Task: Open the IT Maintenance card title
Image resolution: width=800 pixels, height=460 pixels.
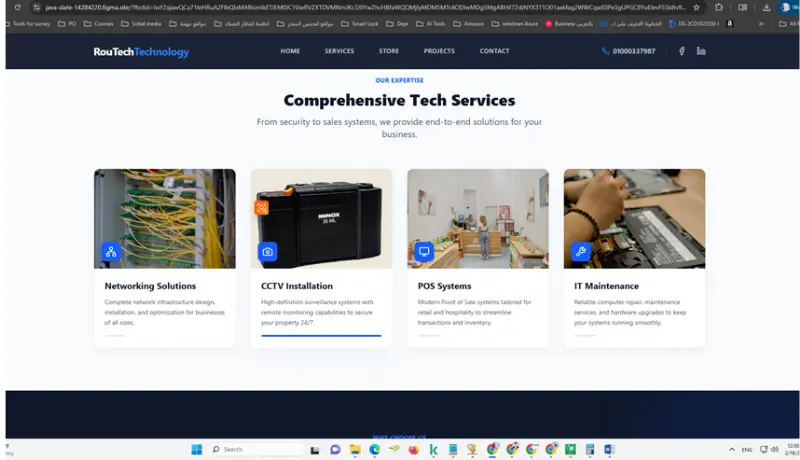Action: pos(606,286)
